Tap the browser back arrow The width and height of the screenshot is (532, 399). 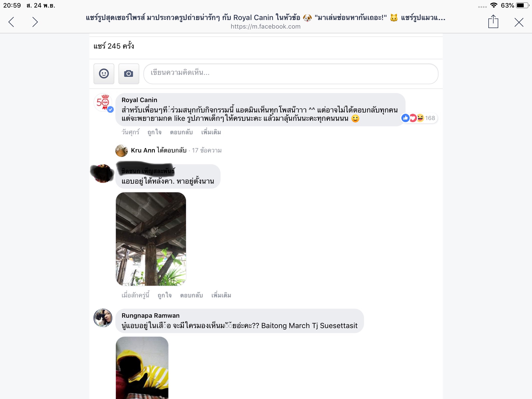11,22
